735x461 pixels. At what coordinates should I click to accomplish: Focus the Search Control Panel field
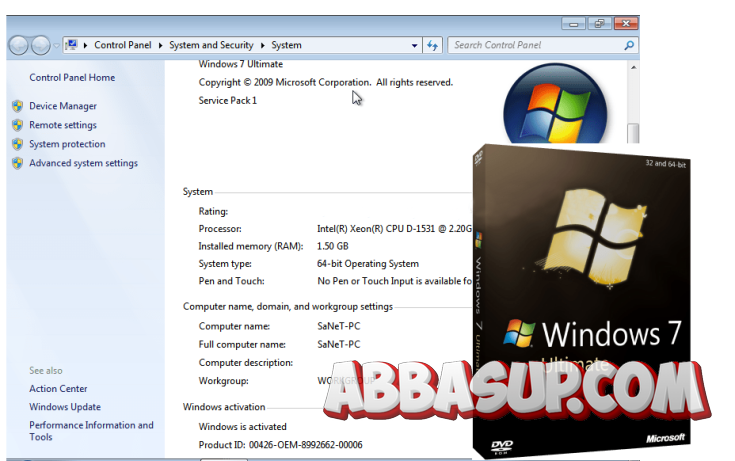point(543,45)
